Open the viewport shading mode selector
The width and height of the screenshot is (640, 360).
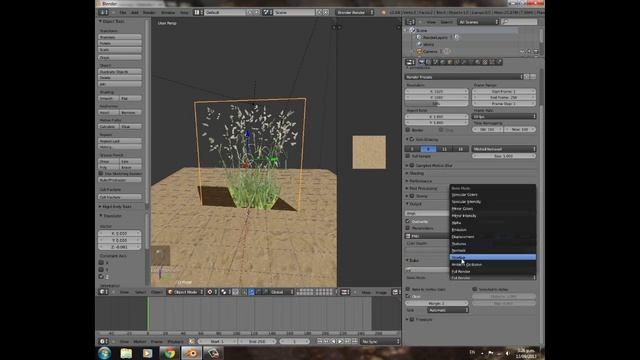[x=226, y=292]
